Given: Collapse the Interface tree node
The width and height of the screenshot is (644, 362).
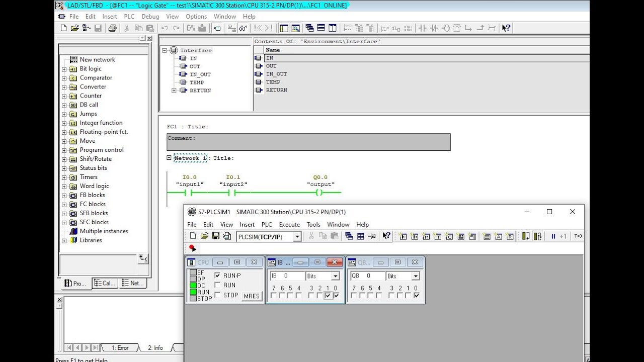Looking at the screenshot, I should tap(165, 50).
